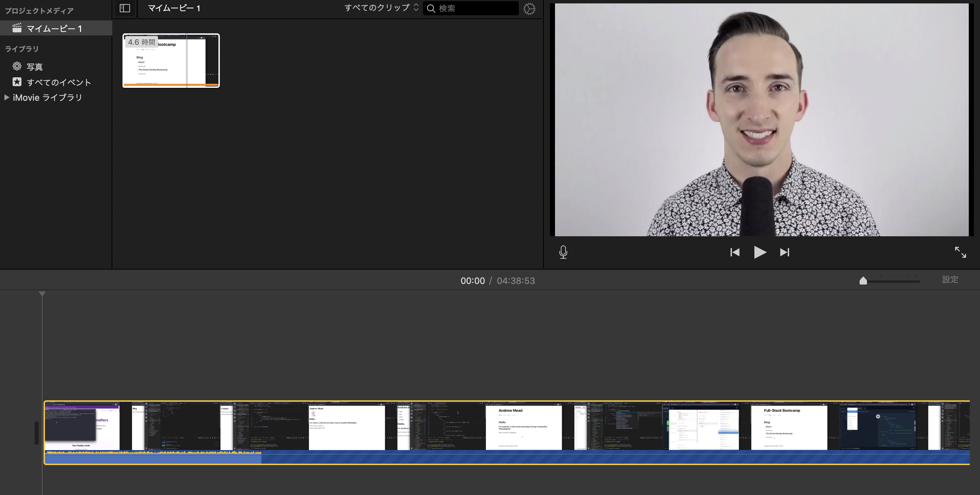Select すべてのイベント in the sidebar
The height and width of the screenshot is (495, 980).
pyautogui.click(x=59, y=83)
